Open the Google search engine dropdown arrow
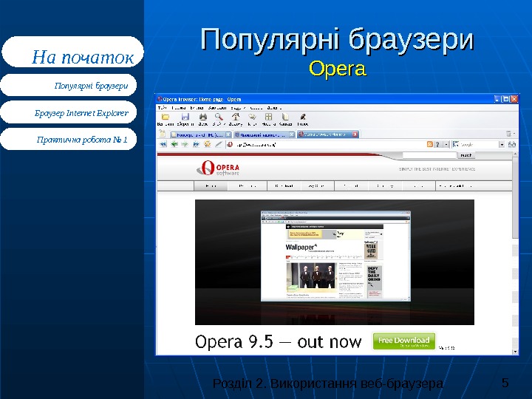Viewport: 532px width, 399px height. point(502,145)
